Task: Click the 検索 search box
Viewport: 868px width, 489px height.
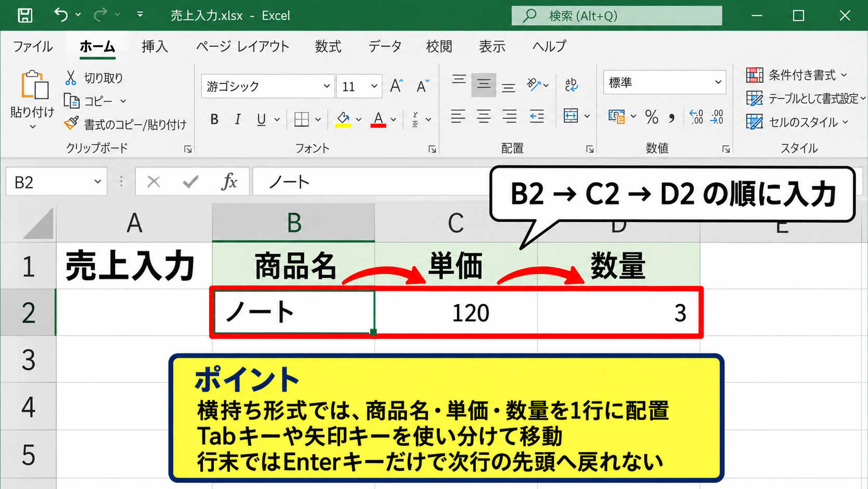Action: [x=617, y=16]
